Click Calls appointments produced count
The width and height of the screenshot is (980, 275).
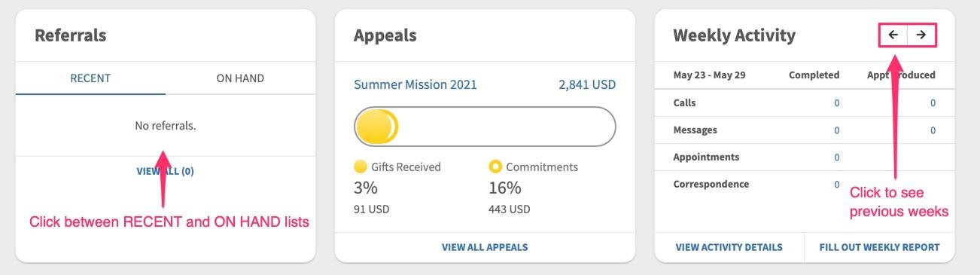coord(933,103)
